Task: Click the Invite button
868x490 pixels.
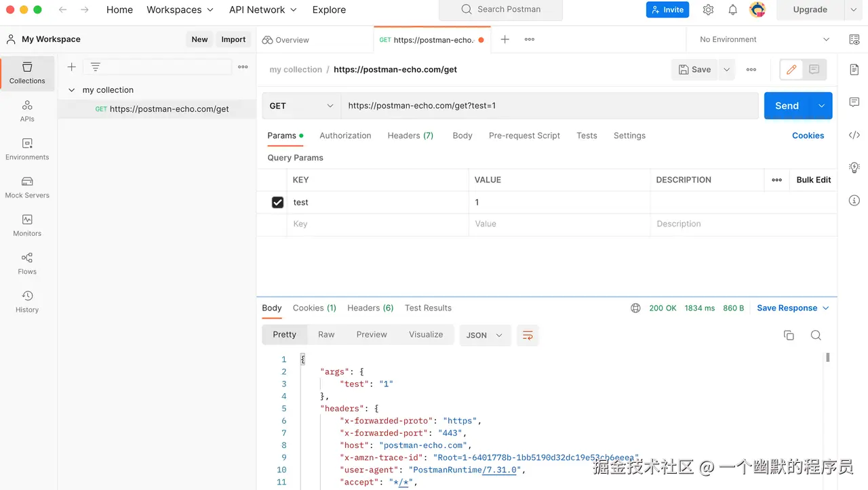Action: tap(668, 9)
